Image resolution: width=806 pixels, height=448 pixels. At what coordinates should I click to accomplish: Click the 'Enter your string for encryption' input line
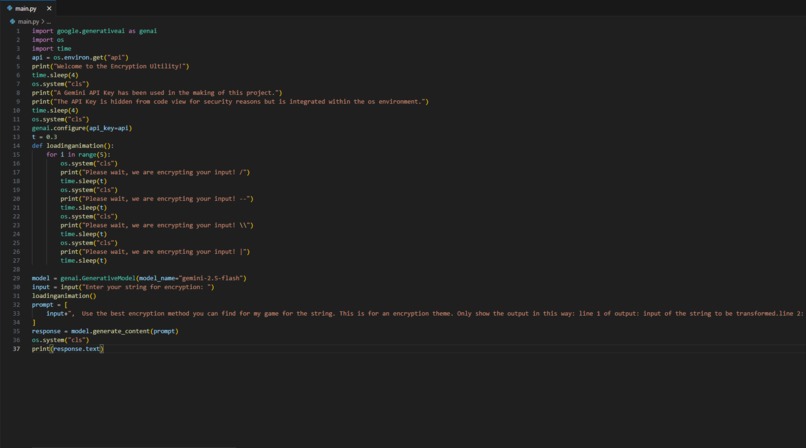(123, 287)
